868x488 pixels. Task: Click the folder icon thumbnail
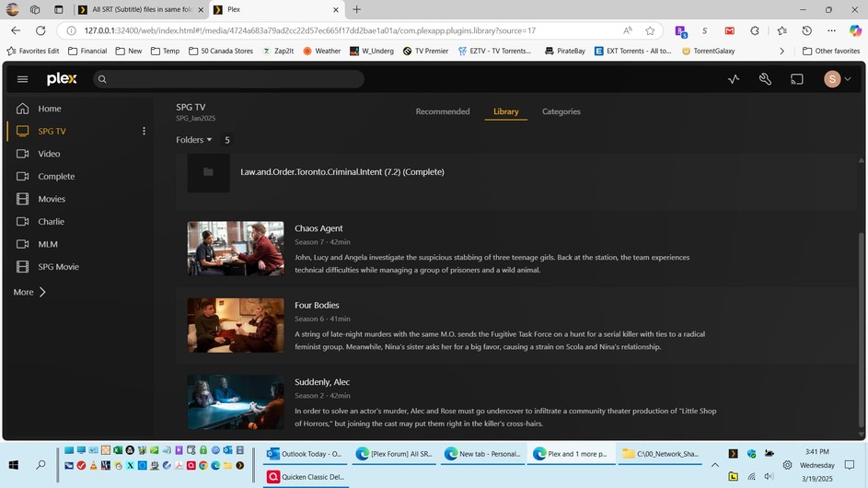point(208,172)
